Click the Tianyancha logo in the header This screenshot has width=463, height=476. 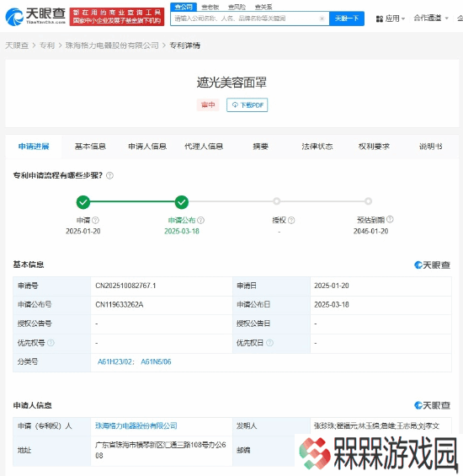coord(35,16)
